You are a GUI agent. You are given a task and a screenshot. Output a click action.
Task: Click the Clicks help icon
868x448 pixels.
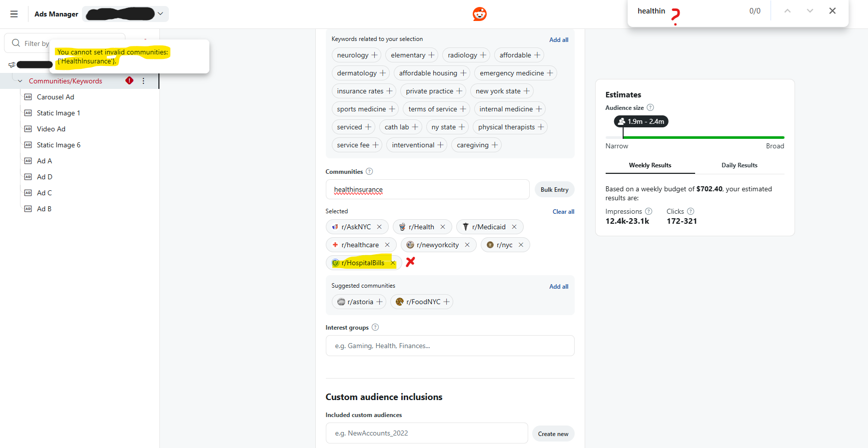[x=691, y=211]
